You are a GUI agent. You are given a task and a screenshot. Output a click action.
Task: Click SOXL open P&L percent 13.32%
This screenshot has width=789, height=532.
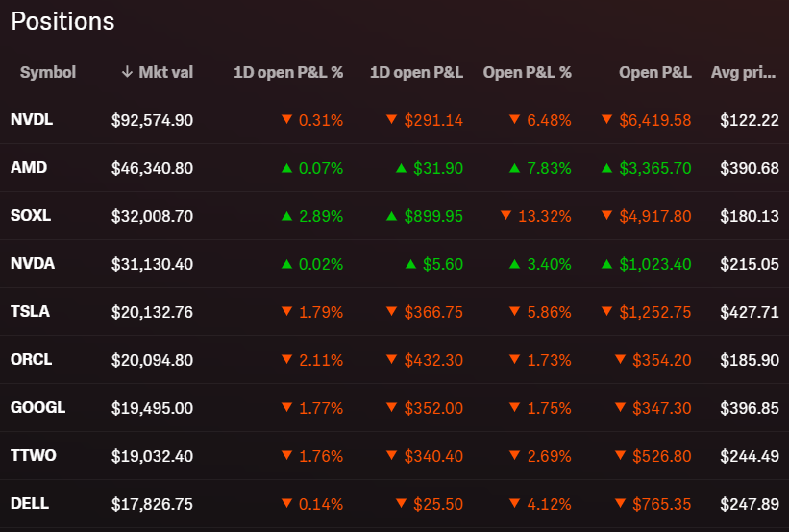545,216
